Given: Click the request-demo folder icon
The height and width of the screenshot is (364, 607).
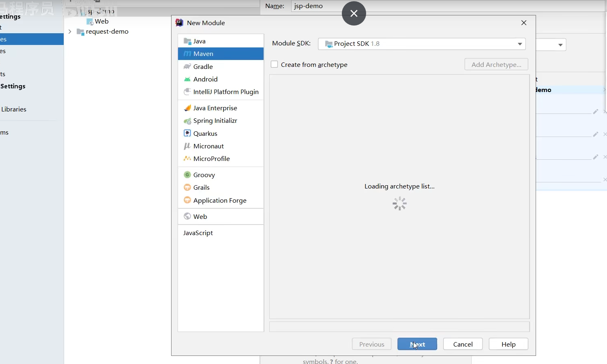Looking at the screenshot, I should [x=80, y=32].
